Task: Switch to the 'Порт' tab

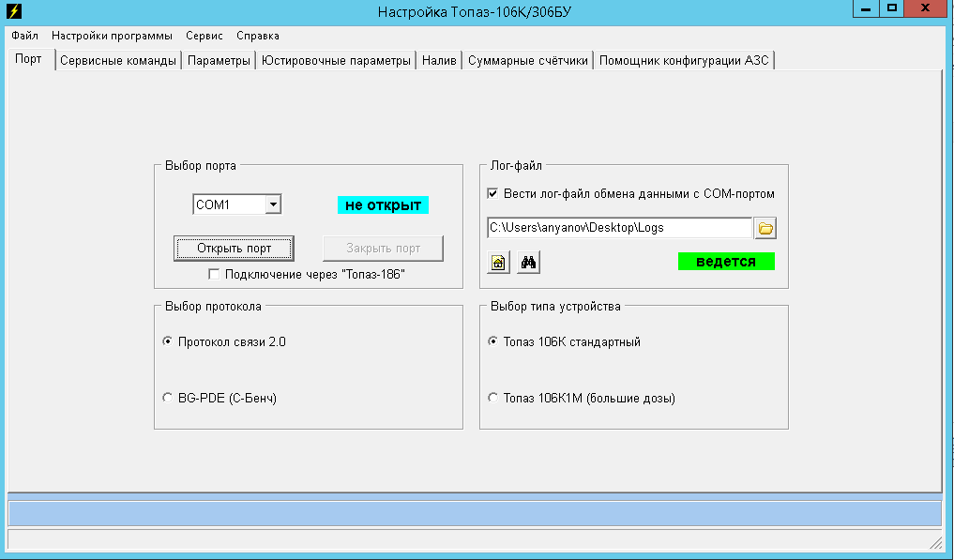Action: point(28,59)
